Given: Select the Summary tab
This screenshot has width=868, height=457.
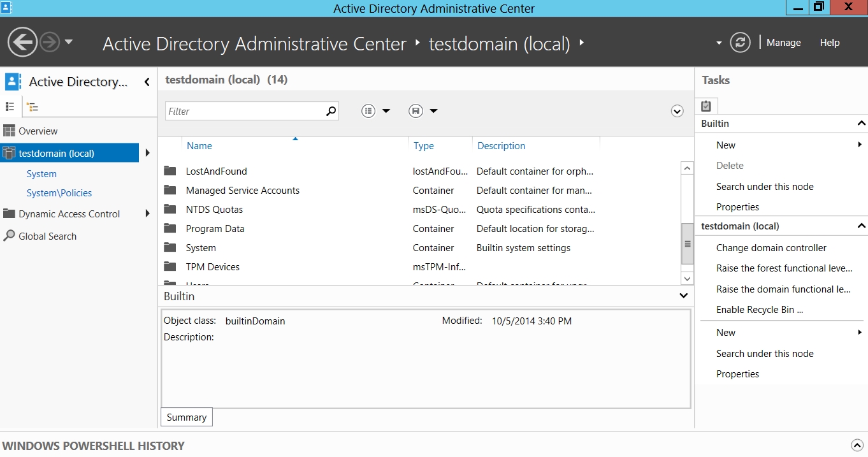Looking at the screenshot, I should click(187, 417).
